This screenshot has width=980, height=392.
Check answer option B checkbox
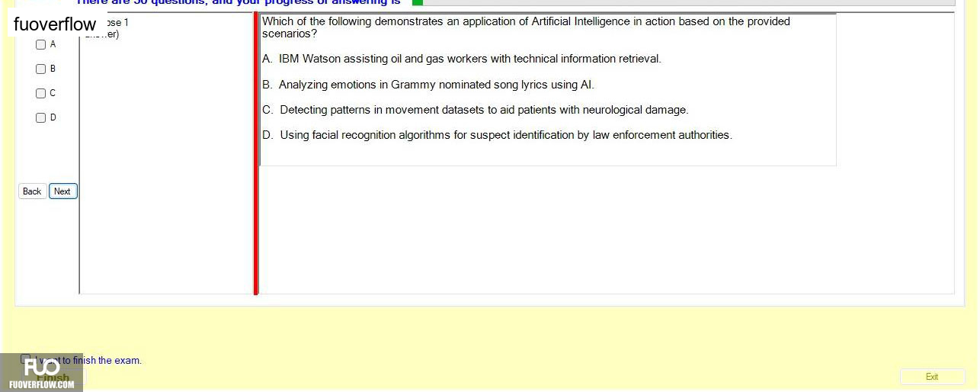(x=41, y=69)
